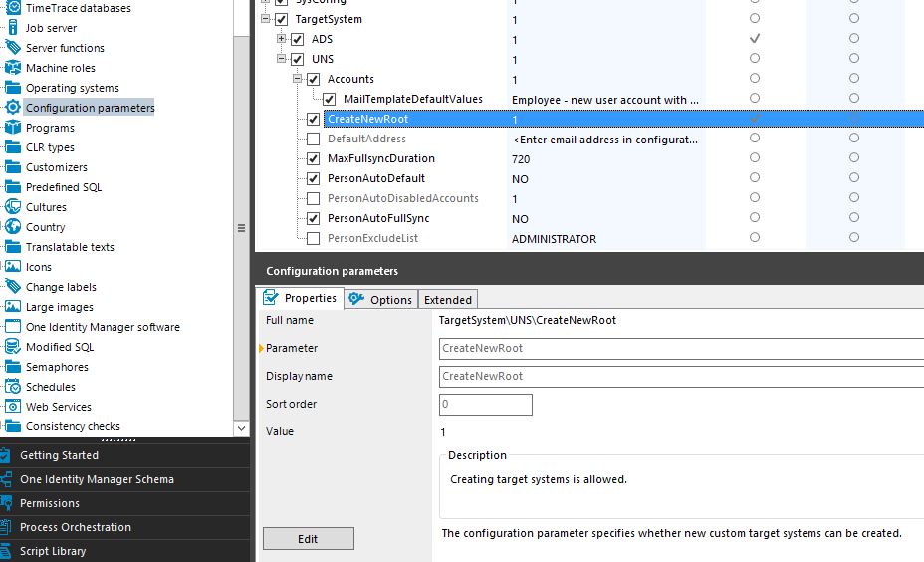This screenshot has height=562, width=924.
Task: Open the Script Library category
Action: (x=124, y=551)
